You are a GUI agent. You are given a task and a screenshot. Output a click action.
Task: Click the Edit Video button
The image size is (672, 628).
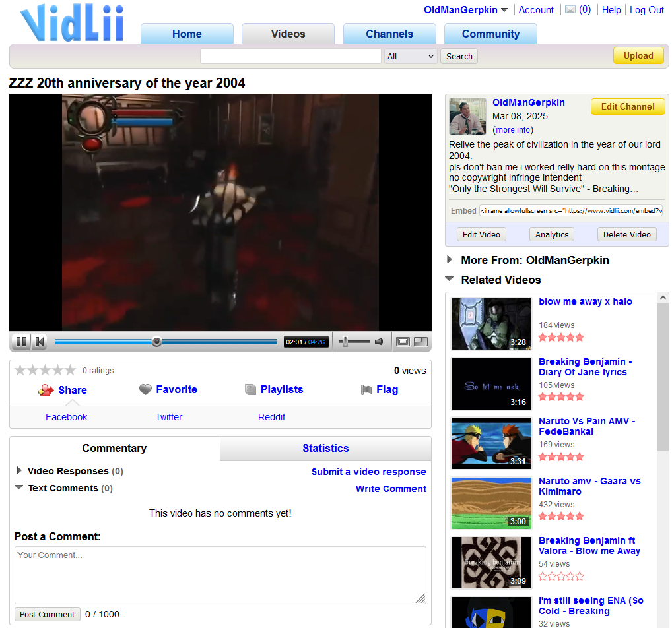point(481,234)
